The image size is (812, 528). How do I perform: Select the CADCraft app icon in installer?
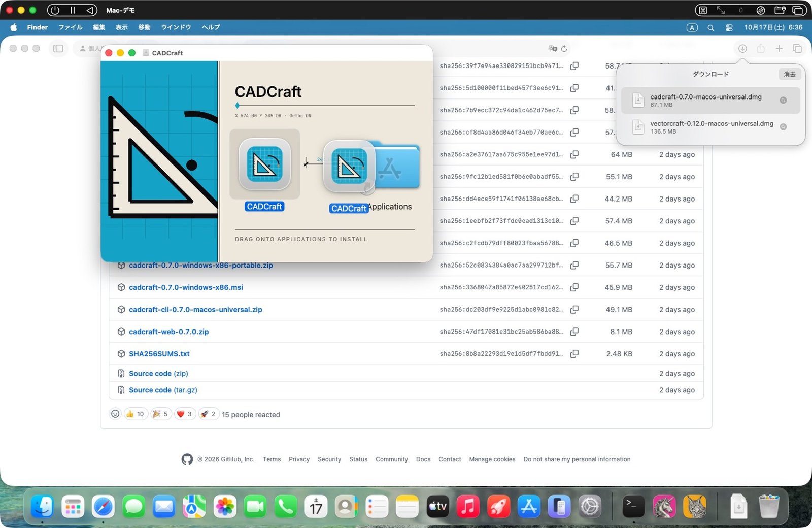pyautogui.click(x=264, y=164)
